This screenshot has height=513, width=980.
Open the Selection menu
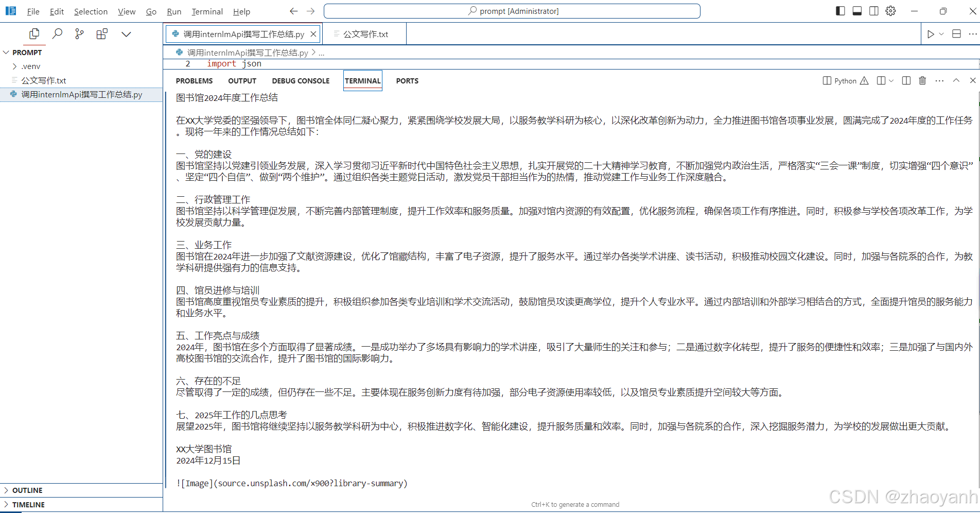(x=91, y=11)
